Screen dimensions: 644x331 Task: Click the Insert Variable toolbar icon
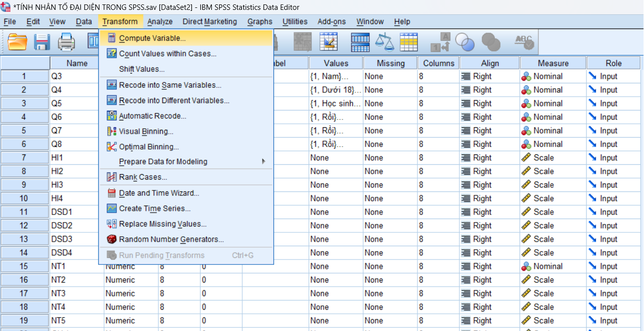[x=329, y=42]
